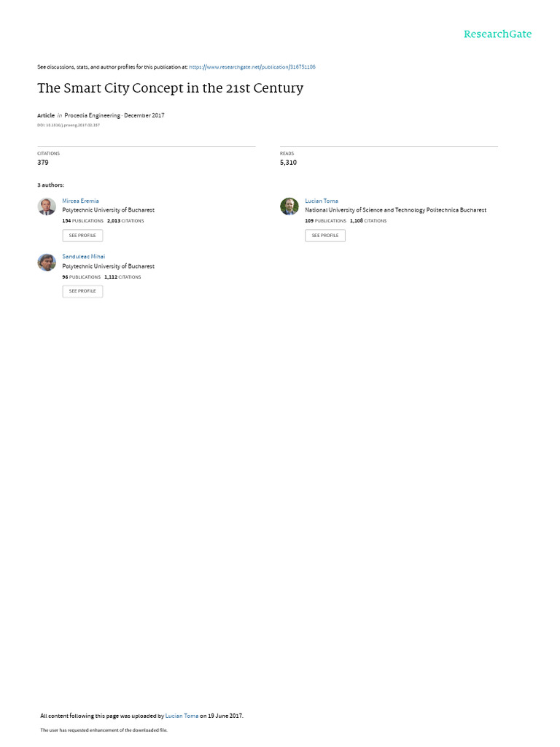Click the Lucian Toma author name beside photo

322,201
